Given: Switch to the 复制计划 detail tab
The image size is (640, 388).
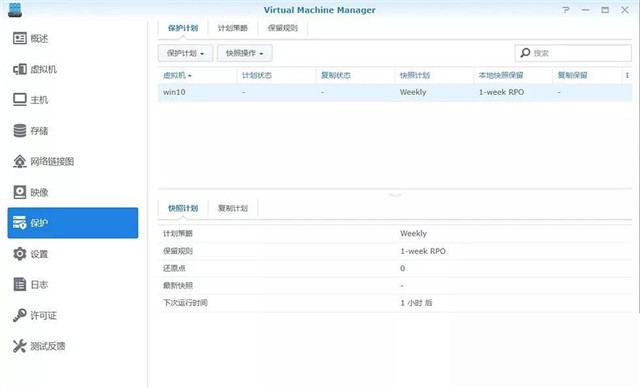Looking at the screenshot, I should (x=233, y=208).
